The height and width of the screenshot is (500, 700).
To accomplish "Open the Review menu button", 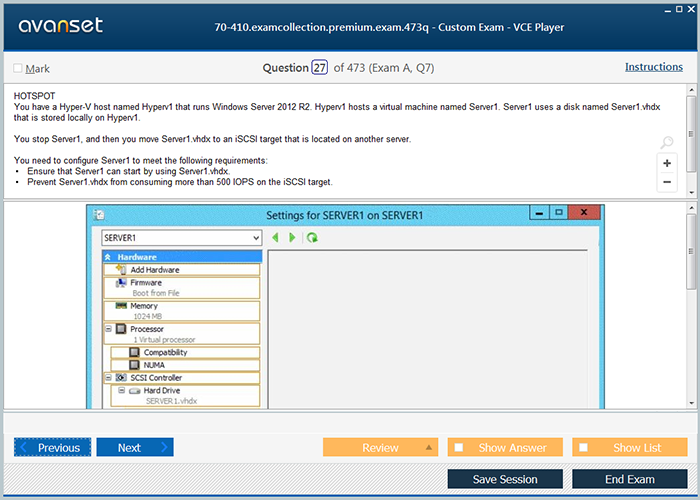I will tap(380, 447).
